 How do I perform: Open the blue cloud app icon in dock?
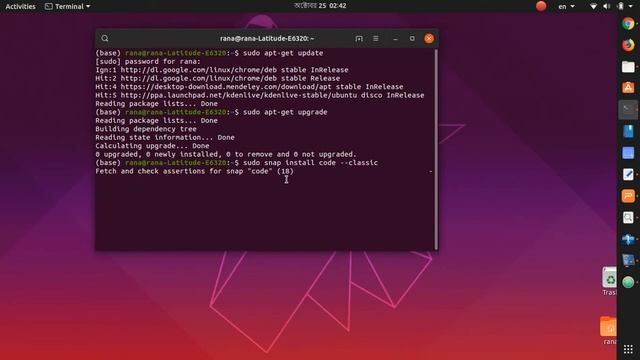628,239
